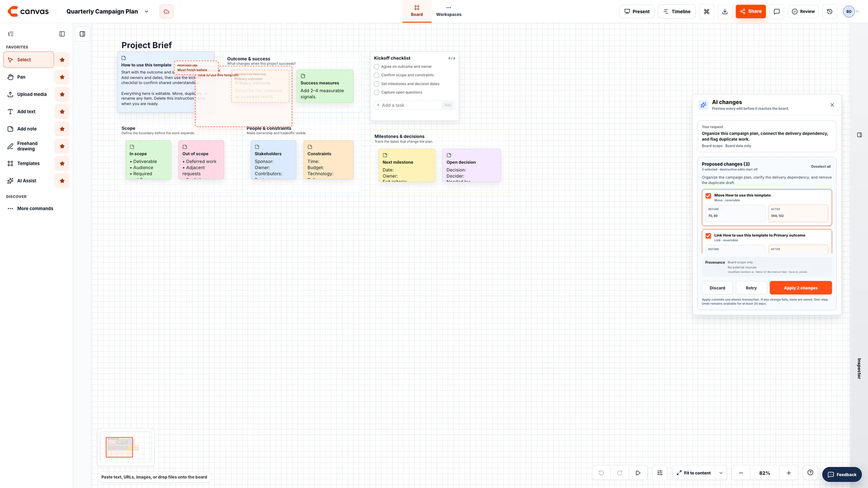868x488 pixels.
Task: Check Set milestones and decision dates
Action: point(376,84)
